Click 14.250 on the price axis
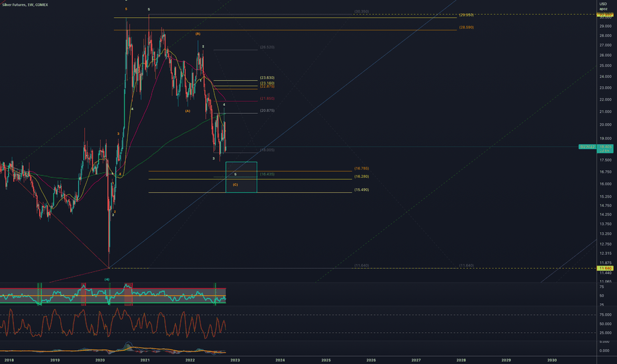The height and width of the screenshot is (364, 617). coord(605,214)
